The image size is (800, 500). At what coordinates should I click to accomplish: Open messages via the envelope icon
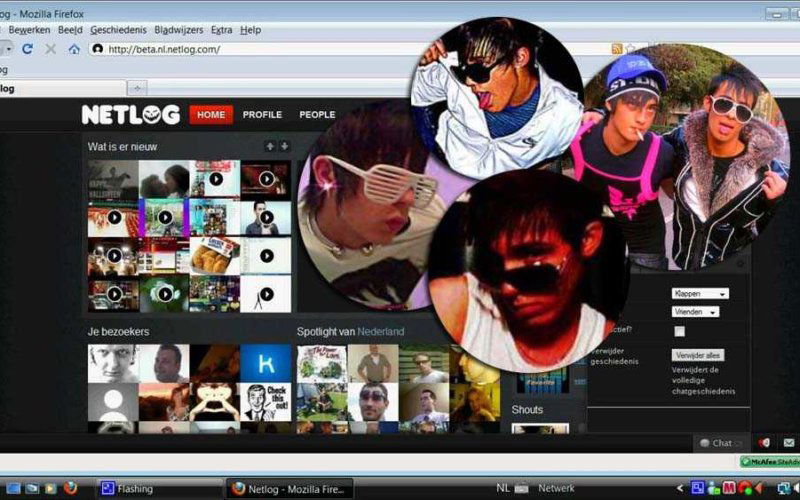[789, 442]
